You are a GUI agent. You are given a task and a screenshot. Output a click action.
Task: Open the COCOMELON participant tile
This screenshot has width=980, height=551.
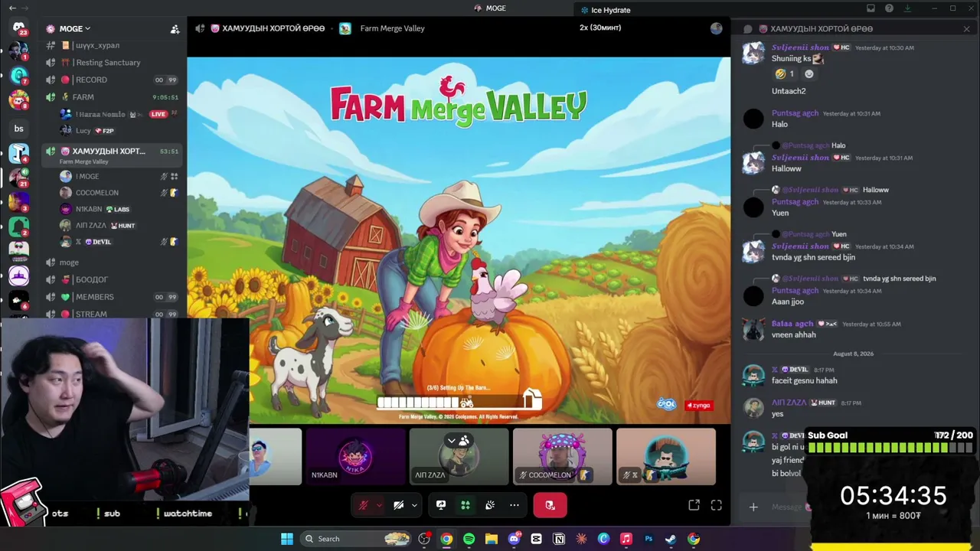click(562, 457)
